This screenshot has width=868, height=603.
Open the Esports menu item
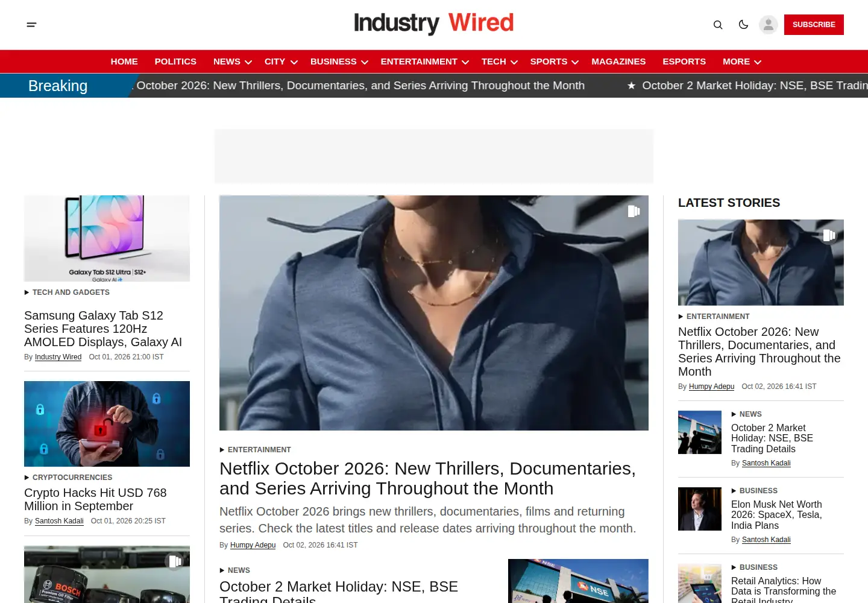point(684,62)
